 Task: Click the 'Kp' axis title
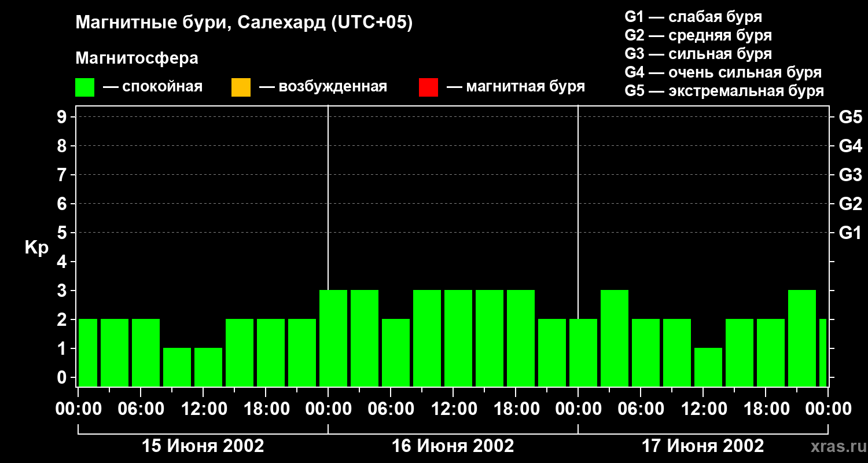click(37, 248)
